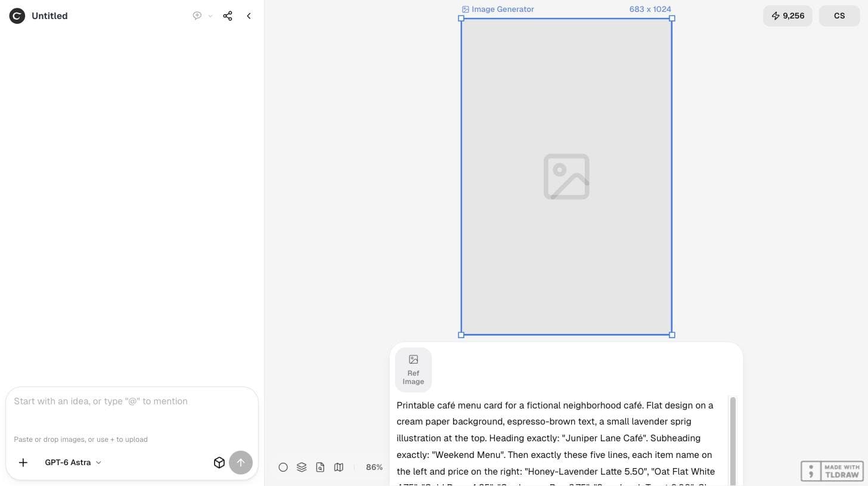Open the share icon
Image resolution: width=868 pixels, height=486 pixels.
click(x=228, y=16)
